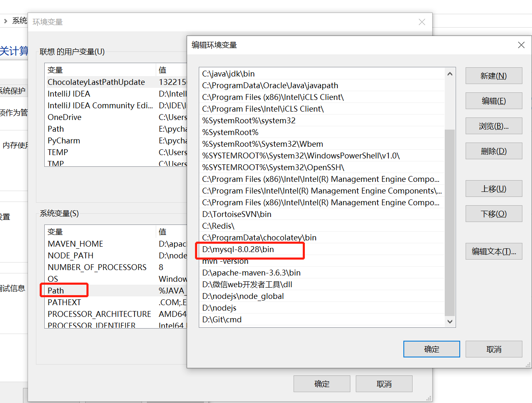Select PyCharm user variable
The height and width of the screenshot is (403, 532).
116,140
